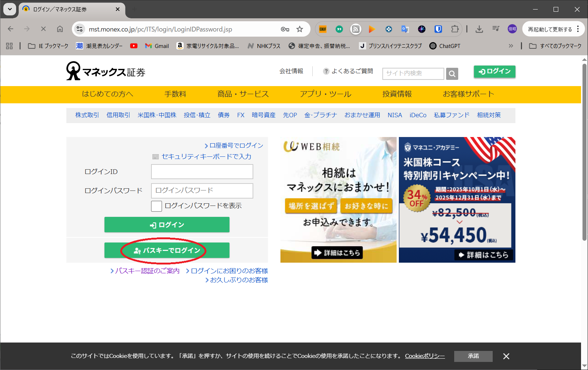
Task: Select the NISA navigation item
Action: (394, 115)
